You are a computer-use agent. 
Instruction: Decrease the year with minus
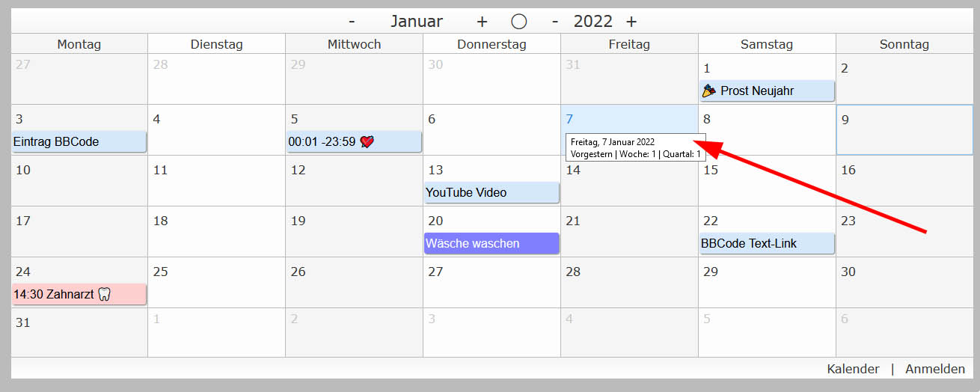coord(554,22)
